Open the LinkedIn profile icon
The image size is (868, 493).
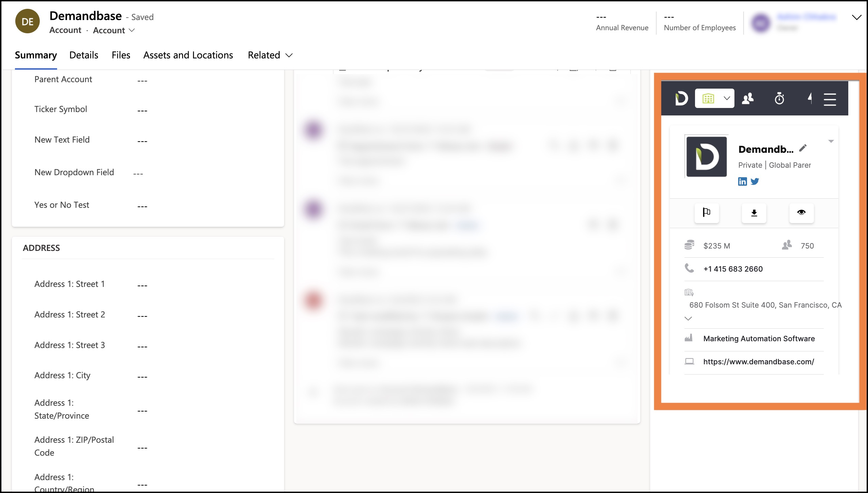point(742,181)
